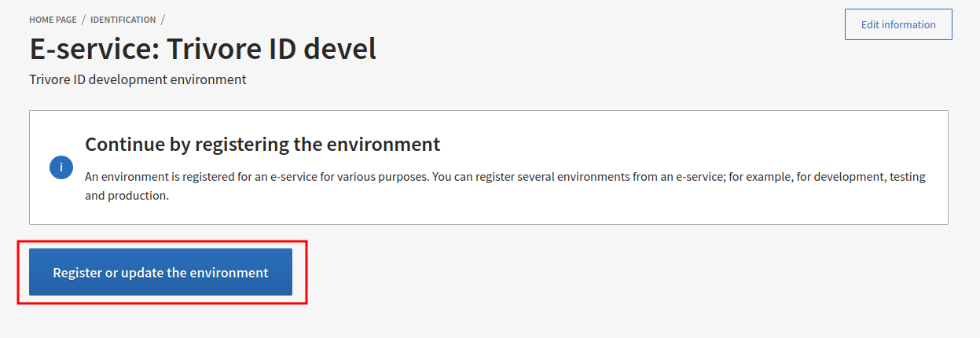The width and height of the screenshot is (980, 338).
Task: Click the Trivore ID development environment subtitle
Action: click(x=138, y=79)
